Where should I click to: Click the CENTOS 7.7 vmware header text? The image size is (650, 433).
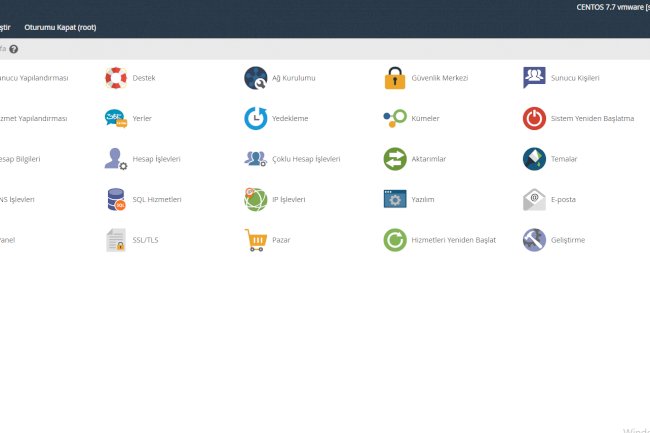pyautogui.click(x=613, y=7)
